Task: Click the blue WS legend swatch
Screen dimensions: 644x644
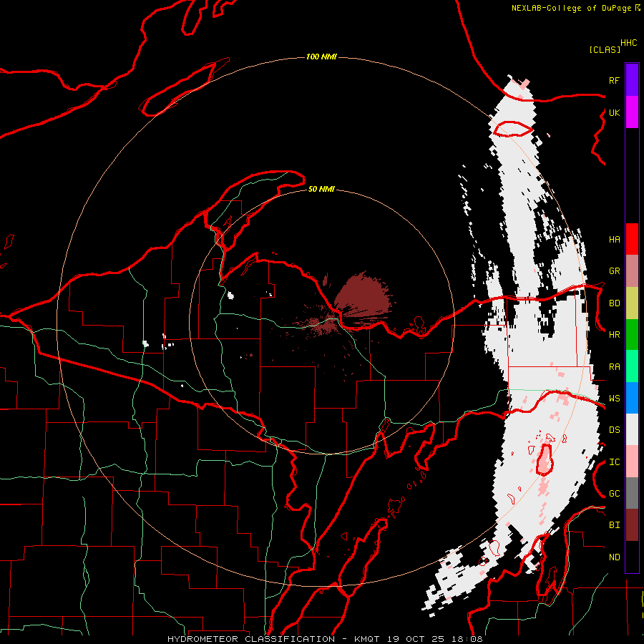Action: (x=632, y=398)
